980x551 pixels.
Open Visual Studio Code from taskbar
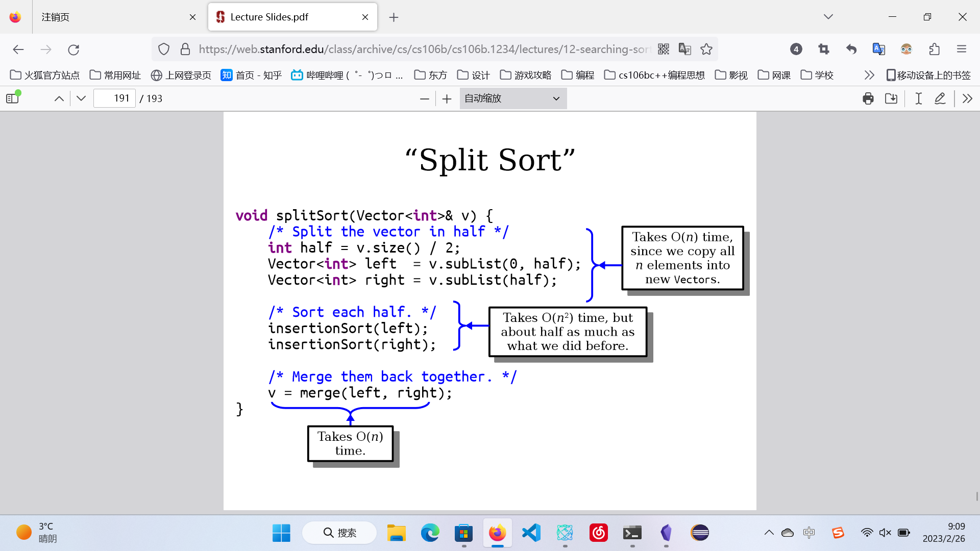pos(531,533)
